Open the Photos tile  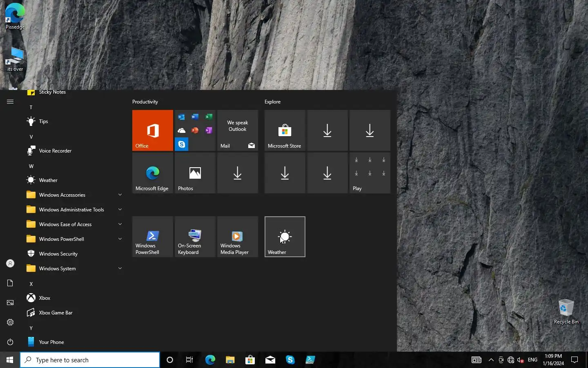tap(195, 173)
